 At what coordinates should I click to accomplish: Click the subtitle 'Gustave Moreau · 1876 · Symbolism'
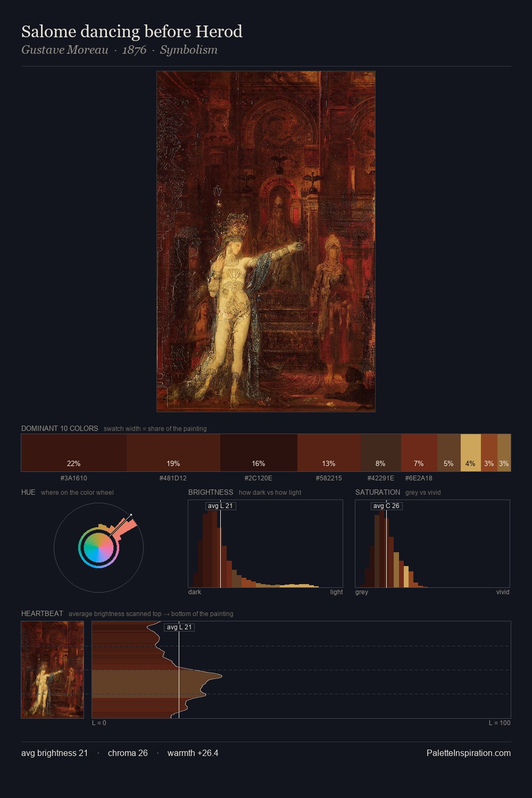[x=119, y=50]
